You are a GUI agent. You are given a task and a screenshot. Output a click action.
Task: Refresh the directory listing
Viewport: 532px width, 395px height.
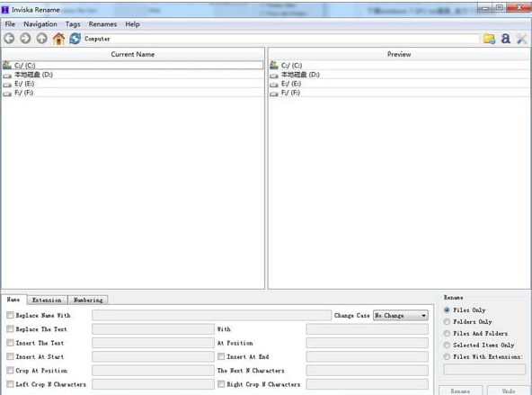(75, 39)
